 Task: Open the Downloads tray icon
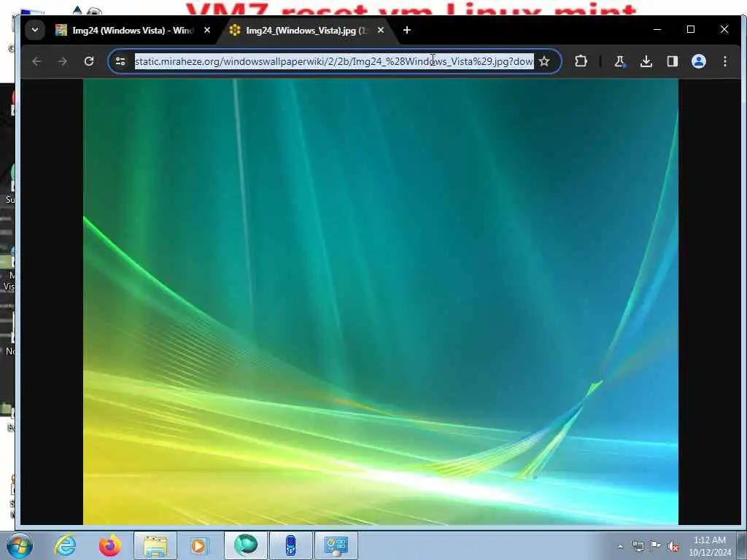tap(646, 61)
